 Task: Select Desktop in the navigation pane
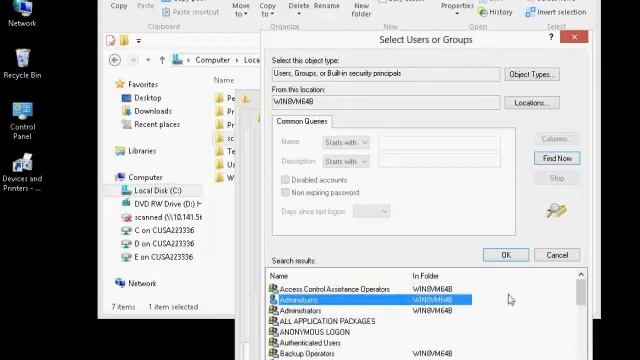coord(142,98)
